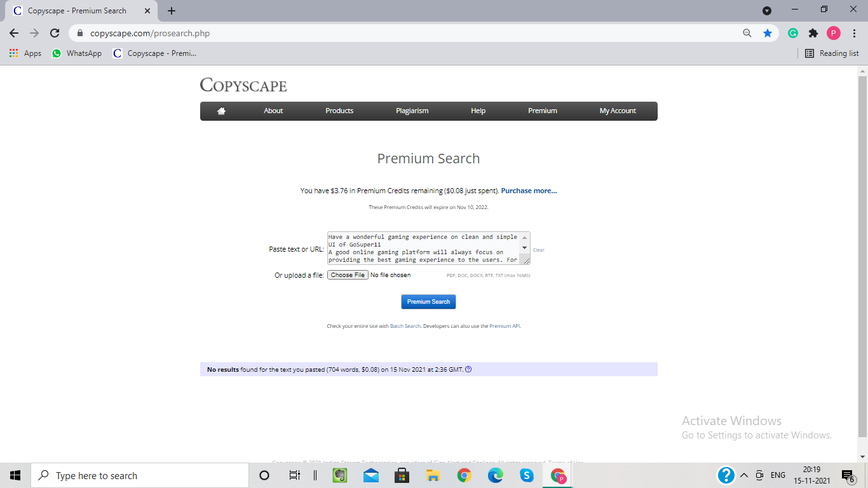Run the Premium Search button
Image resolution: width=868 pixels, height=488 pixels.
click(x=428, y=302)
